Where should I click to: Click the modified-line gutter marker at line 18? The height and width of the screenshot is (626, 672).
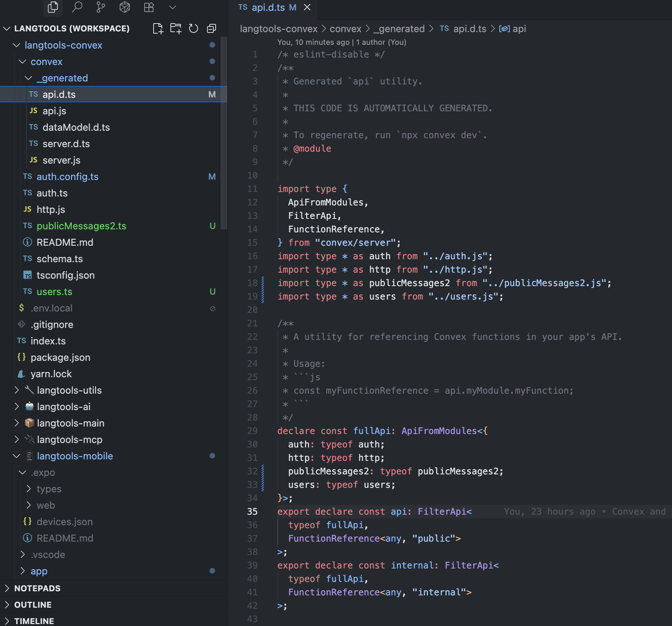[263, 283]
